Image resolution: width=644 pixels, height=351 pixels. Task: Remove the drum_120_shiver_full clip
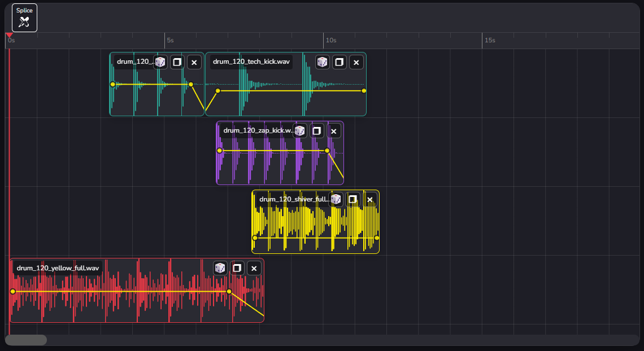coord(370,199)
